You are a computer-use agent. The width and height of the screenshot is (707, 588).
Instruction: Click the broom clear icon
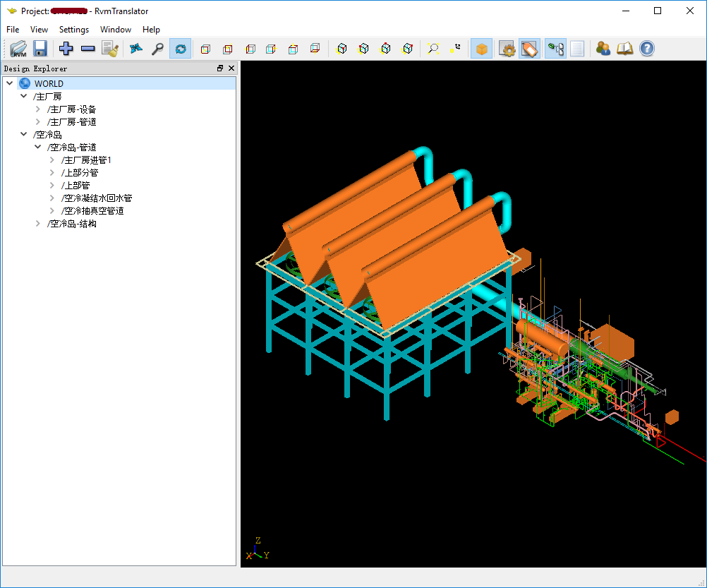[x=109, y=49]
